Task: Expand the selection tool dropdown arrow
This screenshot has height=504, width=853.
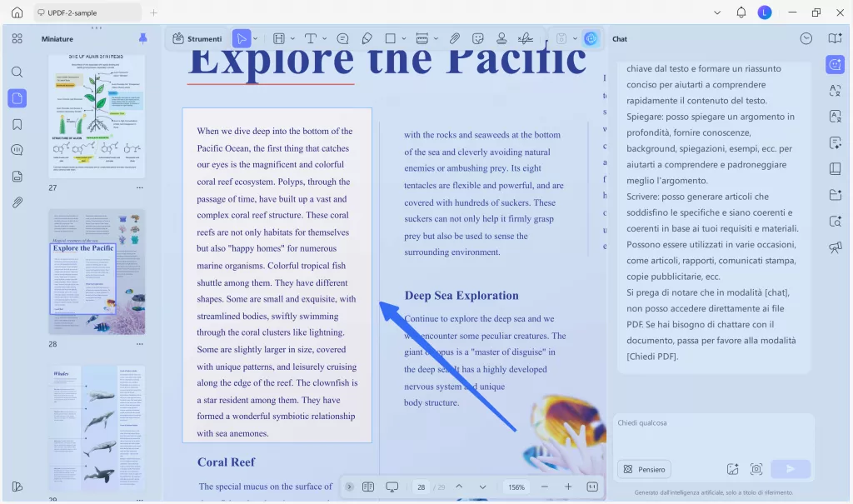Action: pos(255,38)
